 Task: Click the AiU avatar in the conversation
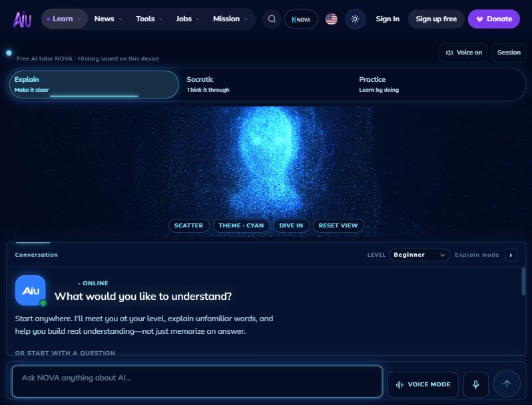(31, 291)
